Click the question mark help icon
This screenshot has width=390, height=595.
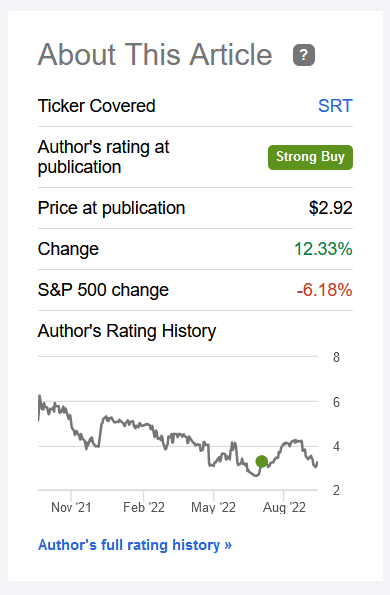tap(304, 55)
